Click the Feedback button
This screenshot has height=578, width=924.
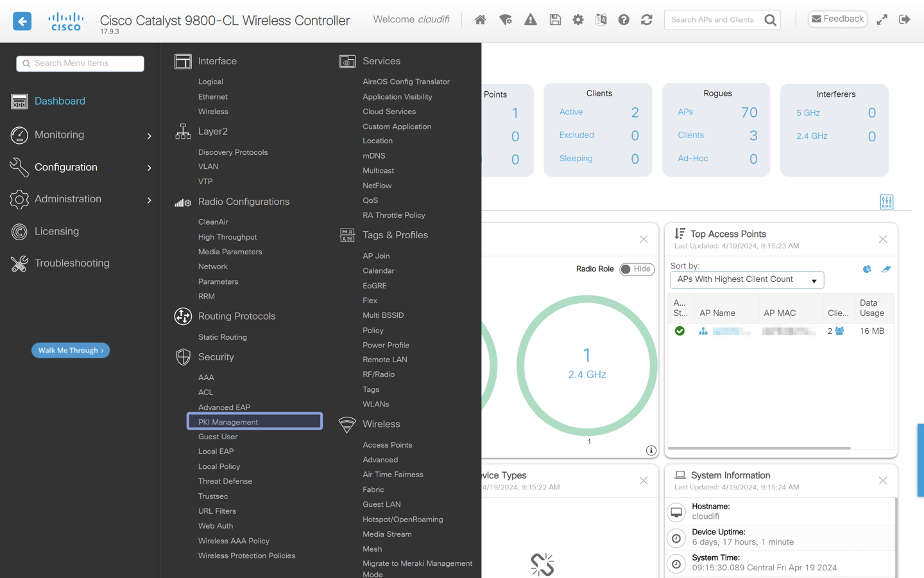tap(837, 19)
